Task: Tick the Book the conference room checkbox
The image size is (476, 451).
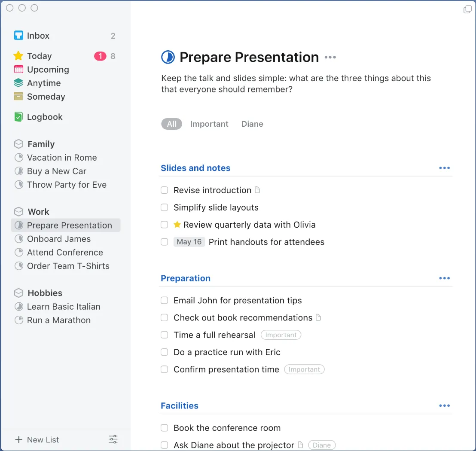Action: tap(164, 428)
